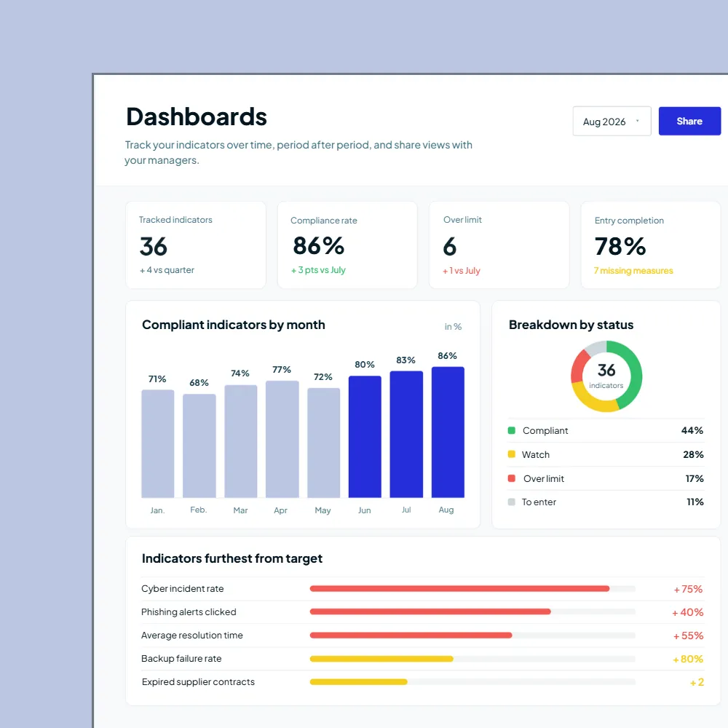Click the Watch legend label
Viewport: 728px width, 728px height.
(x=535, y=454)
